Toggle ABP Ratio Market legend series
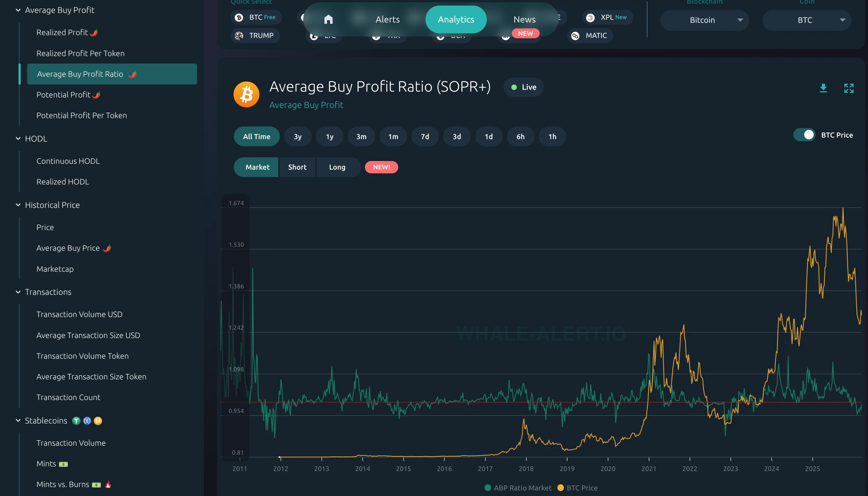868x496 pixels. click(x=518, y=488)
